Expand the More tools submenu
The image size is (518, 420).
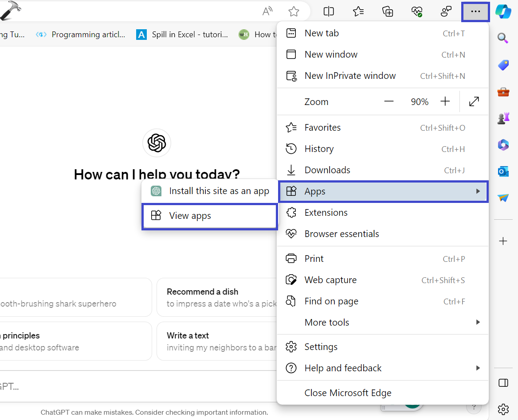point(478,323)
